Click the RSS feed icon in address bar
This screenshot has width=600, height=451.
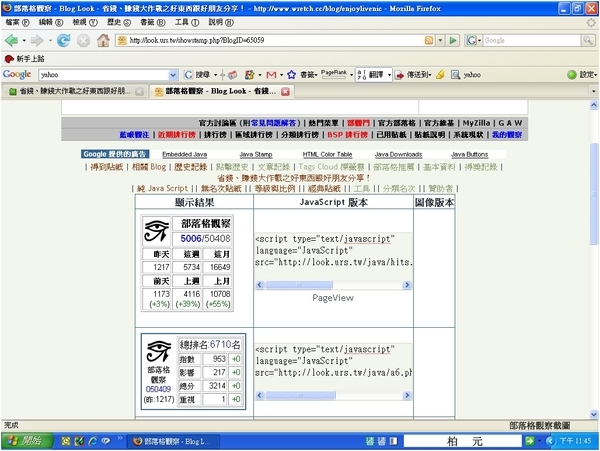tap(429, 40)
